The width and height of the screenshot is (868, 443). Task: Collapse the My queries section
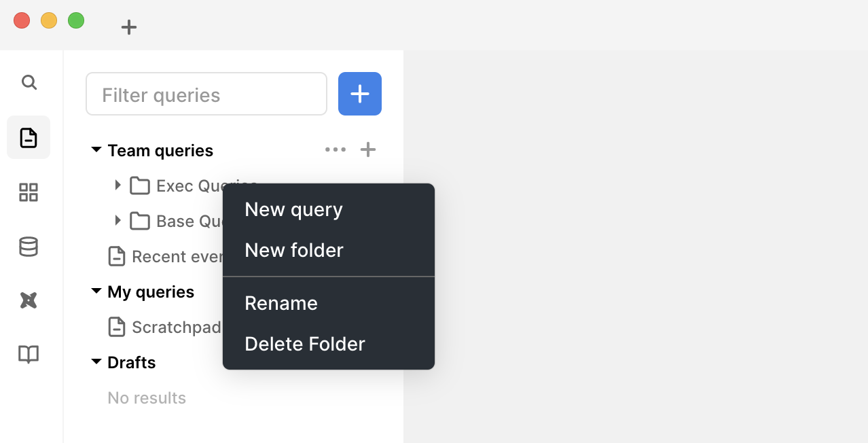tap(96, 291)
